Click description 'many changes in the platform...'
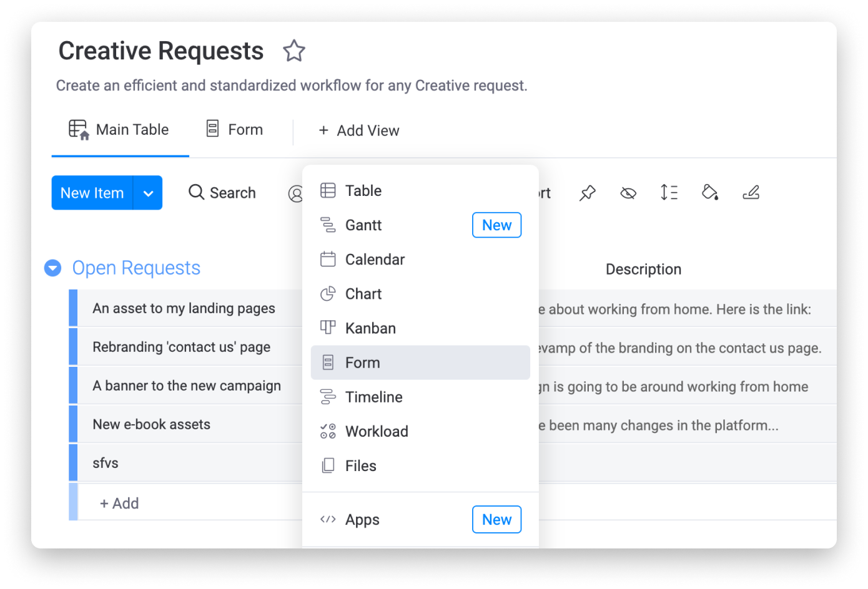Screen dimensions: 868x589 coord(658,426)
